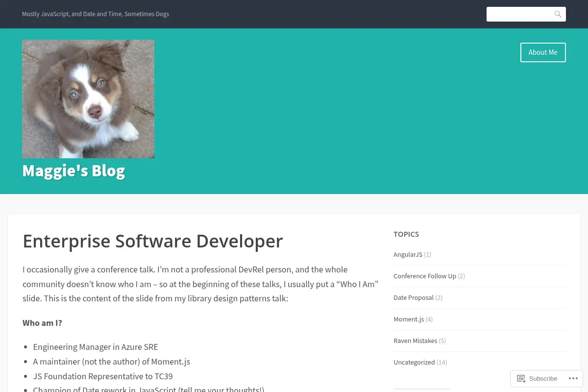The height and width of the screenshot is (392, 588).
Task: Click the site tagline text
Action: click(96, 14)
